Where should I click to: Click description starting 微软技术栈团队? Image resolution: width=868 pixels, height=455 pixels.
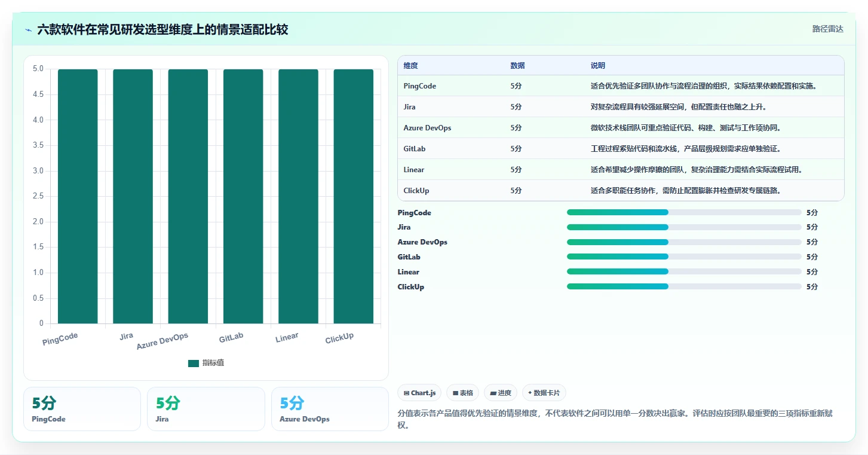[686, 128]
